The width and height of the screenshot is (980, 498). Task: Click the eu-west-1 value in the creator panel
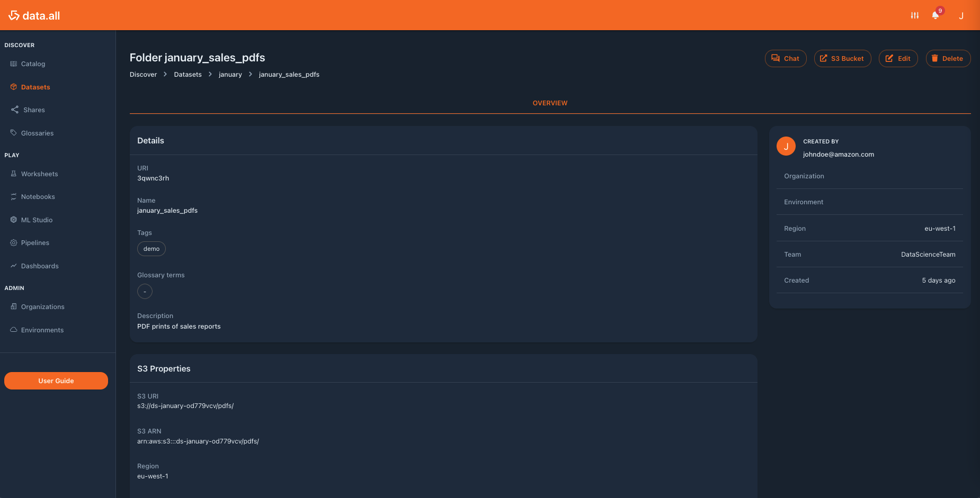point(940,229)
